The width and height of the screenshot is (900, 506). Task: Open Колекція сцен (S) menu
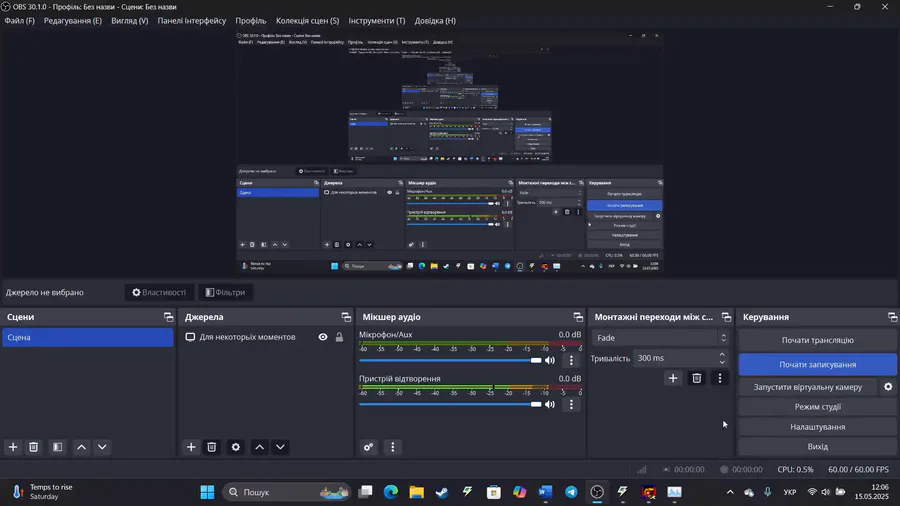click(308, 21)
